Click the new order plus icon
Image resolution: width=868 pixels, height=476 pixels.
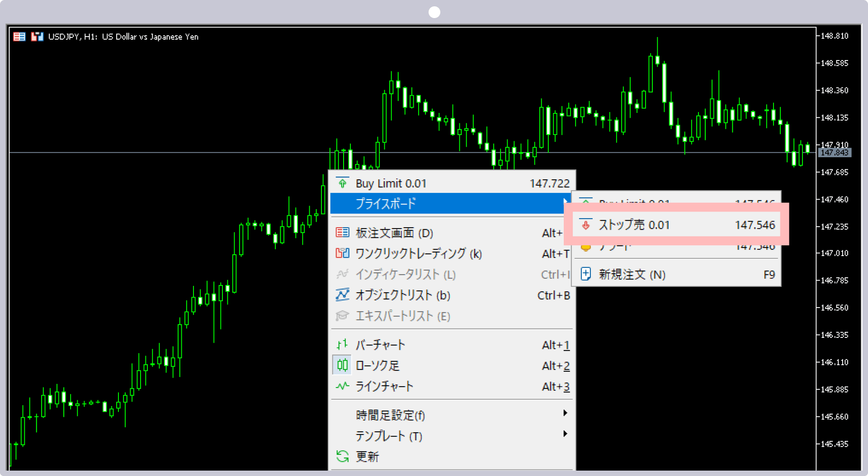(x=586, y=274)
